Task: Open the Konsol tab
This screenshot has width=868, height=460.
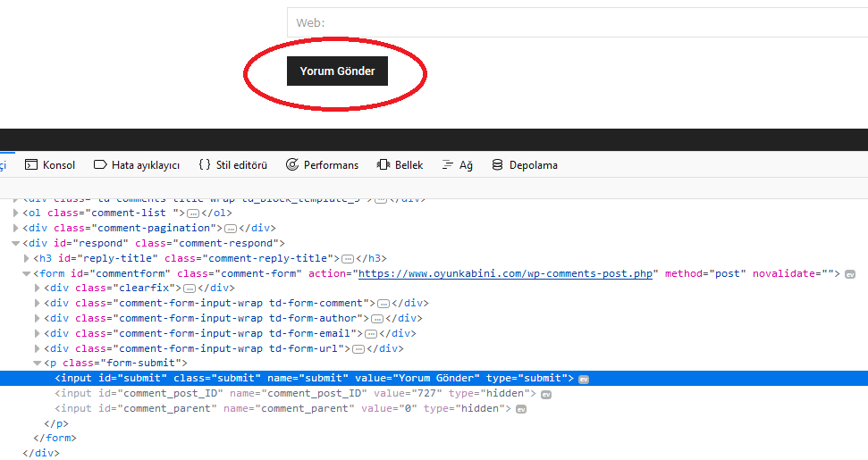Action: coord(50,164)
